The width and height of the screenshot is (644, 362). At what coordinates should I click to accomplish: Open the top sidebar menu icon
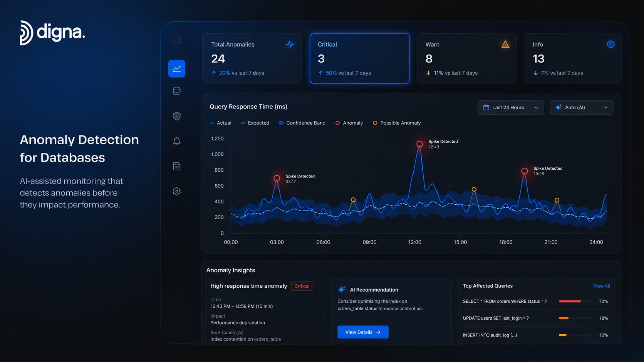pos(177,40)
